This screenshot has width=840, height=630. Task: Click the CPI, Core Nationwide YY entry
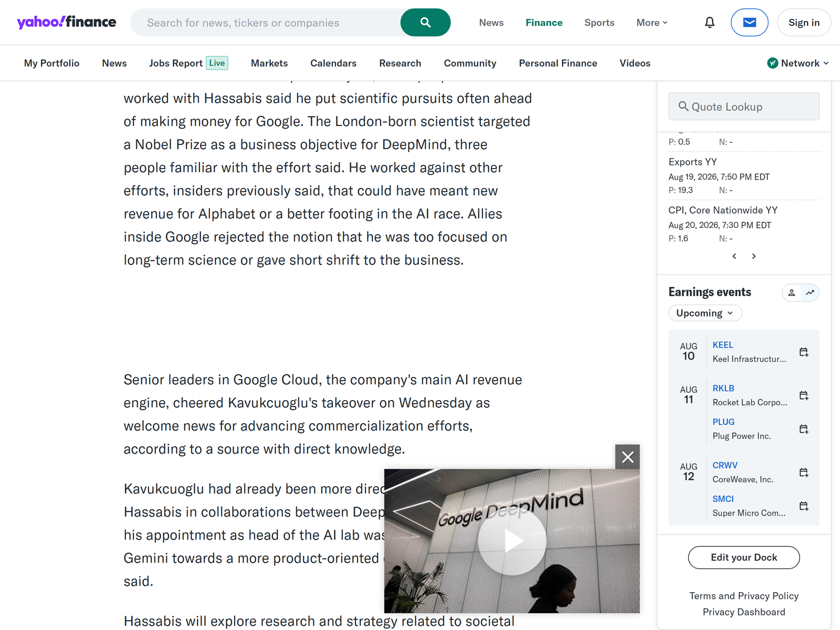(744, 224)
